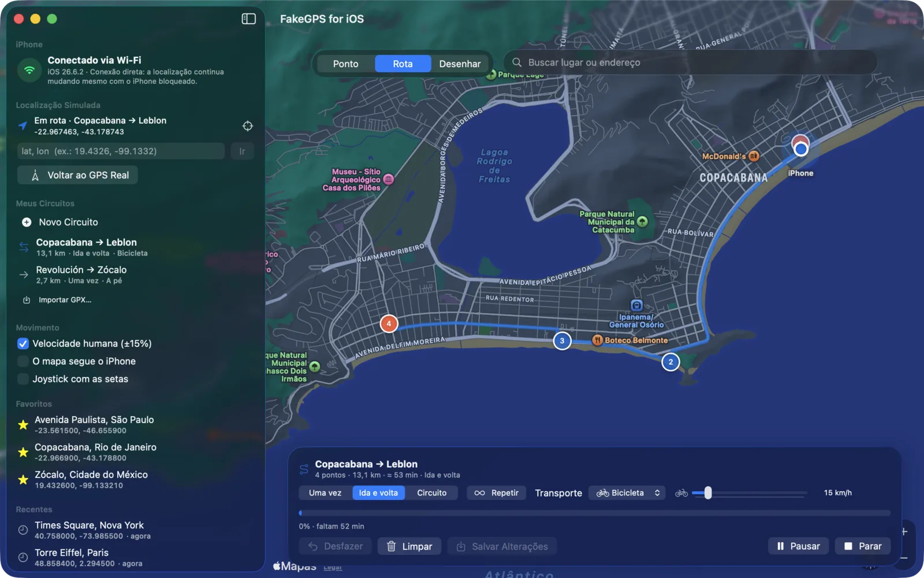Toggle the sidebar panel icon

tap(248, 19)
